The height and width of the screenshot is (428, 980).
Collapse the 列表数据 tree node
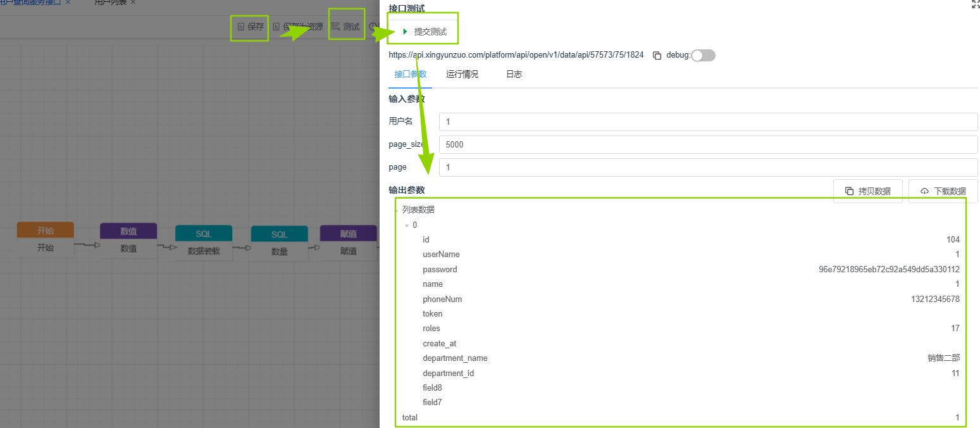[x=397, y=210]
